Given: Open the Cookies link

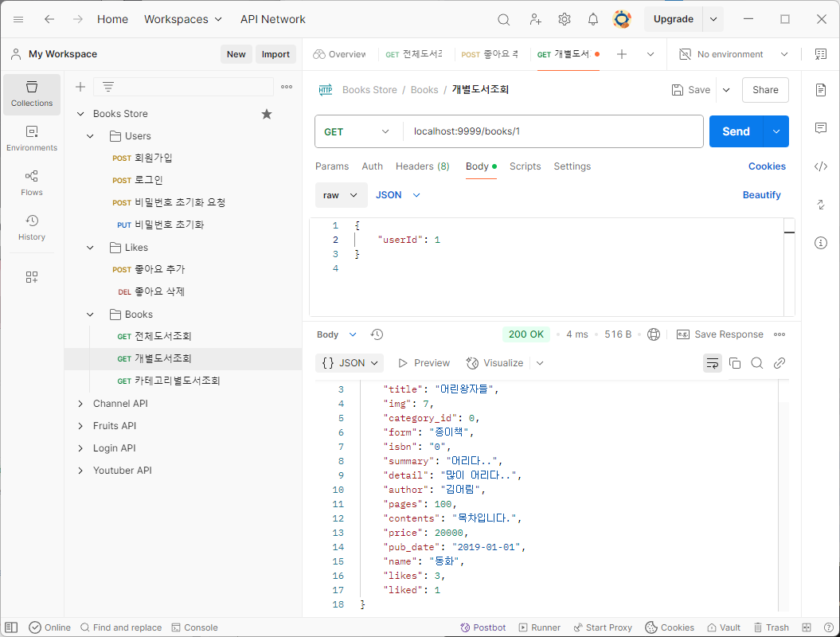Looking at the screenshot, I should 767,166.
